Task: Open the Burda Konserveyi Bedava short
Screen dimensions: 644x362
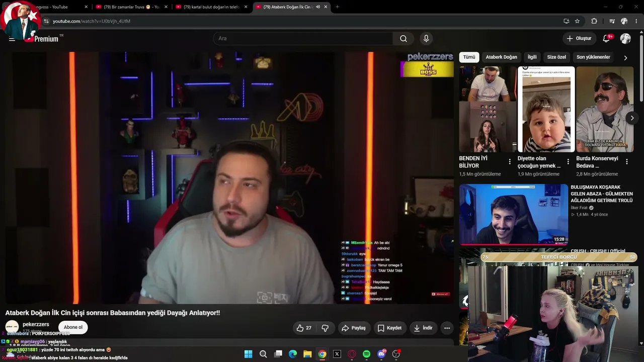Action: tap(605, 109)
